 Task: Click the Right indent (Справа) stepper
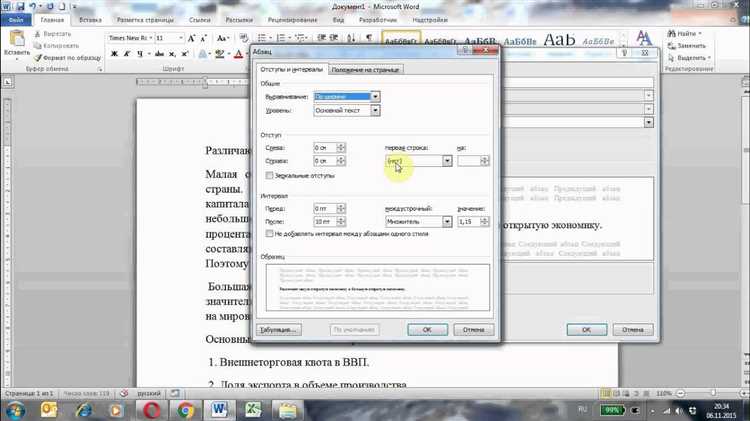(x=341, y=161)
